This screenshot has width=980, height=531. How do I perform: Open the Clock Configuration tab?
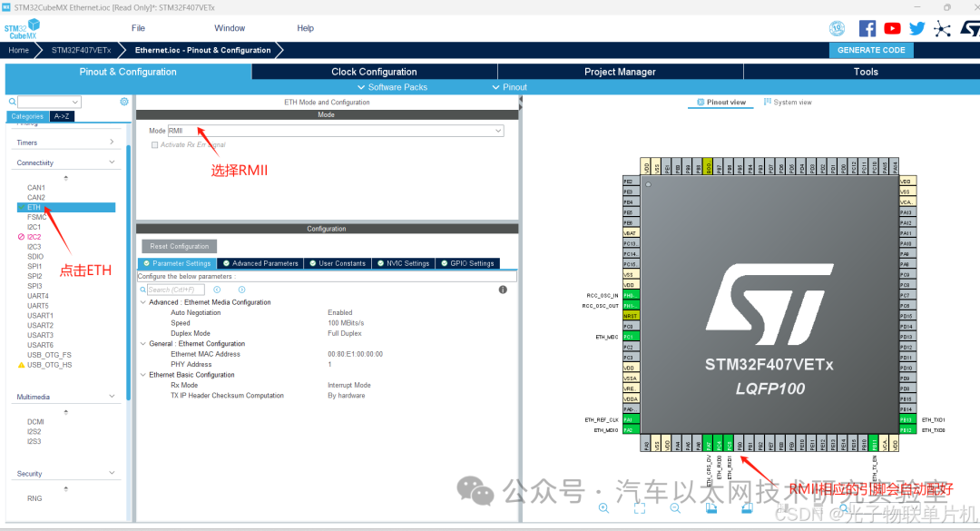click(x=373, y=71)
